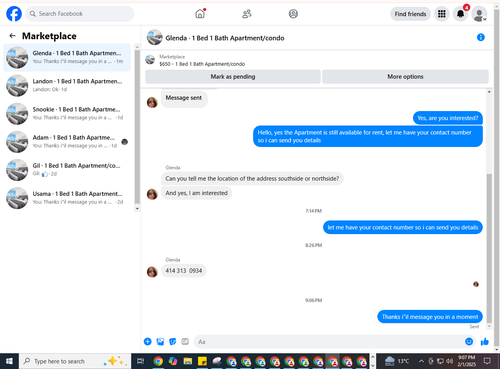Open the Gil conversation
The image size is (500, 369).
pyautogui.click(x=67, y=170)
